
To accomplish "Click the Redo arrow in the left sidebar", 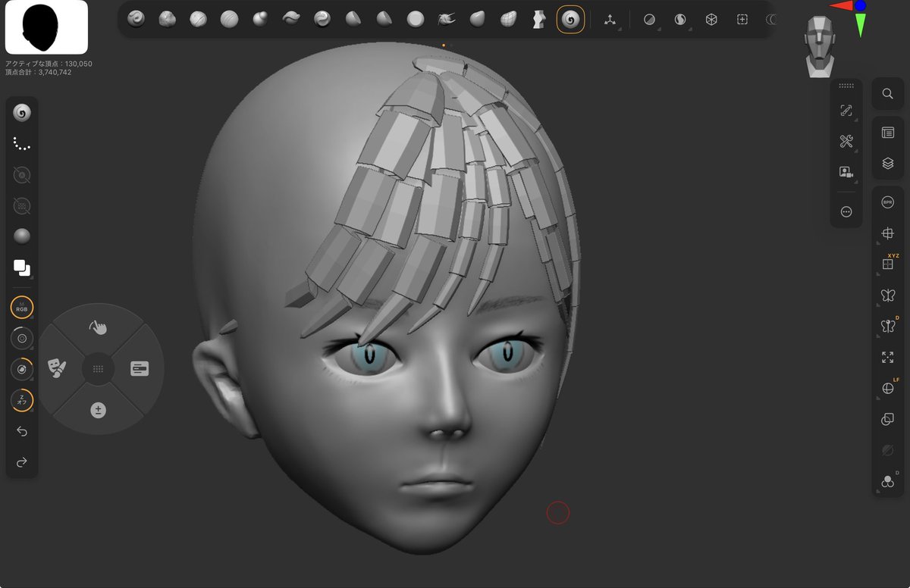I will (21, 461).
